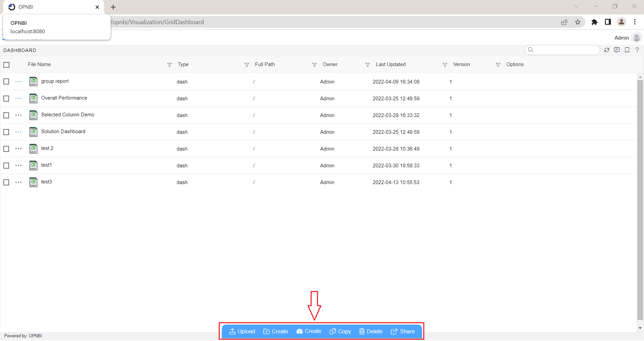This screenshot has width=644, height=341.
Task: Click the Admin user avatar
Action: coord(636,38)
